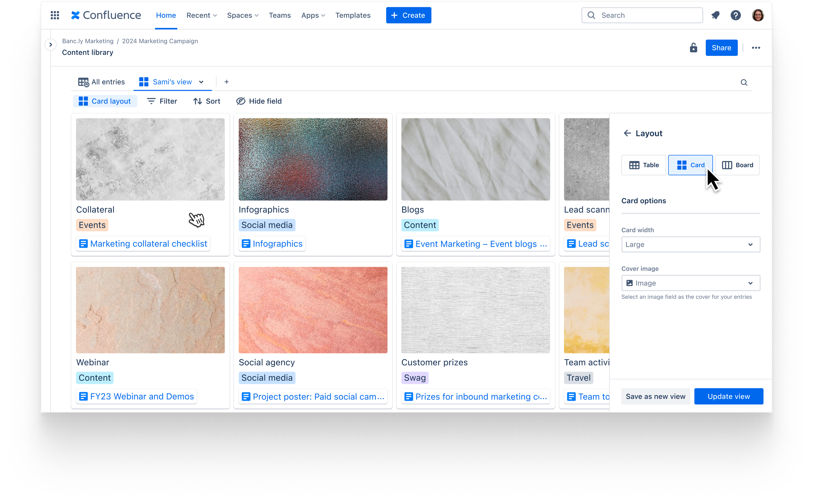
Task: Open the Collateral card cover image
Action: pyautogui.click(x=150, y=159)
